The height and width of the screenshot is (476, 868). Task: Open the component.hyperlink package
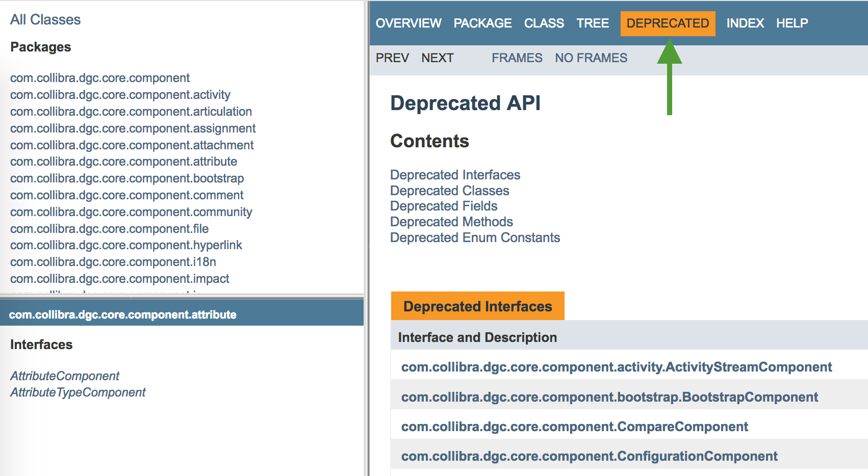[126, 245]
